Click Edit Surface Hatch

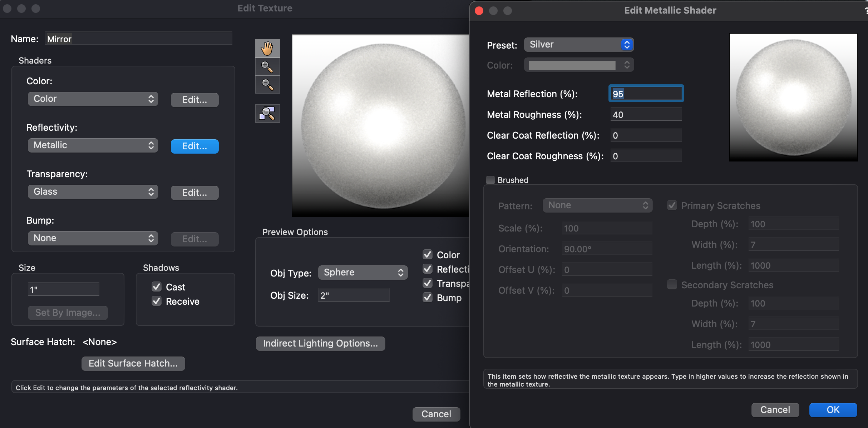[133, 363]
